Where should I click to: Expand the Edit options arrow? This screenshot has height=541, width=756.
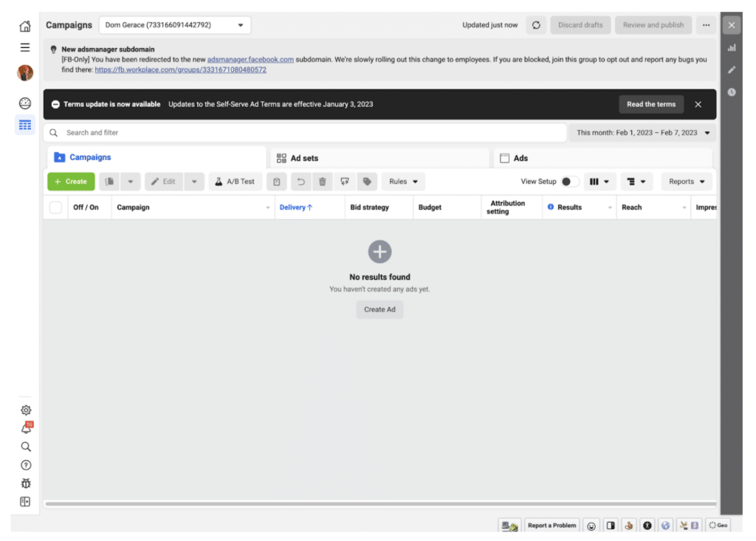(x=194, y=182)
